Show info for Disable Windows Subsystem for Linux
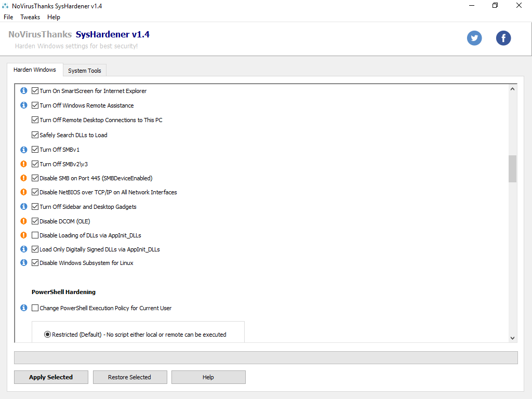The image size is (532, 399). (24, 262)
